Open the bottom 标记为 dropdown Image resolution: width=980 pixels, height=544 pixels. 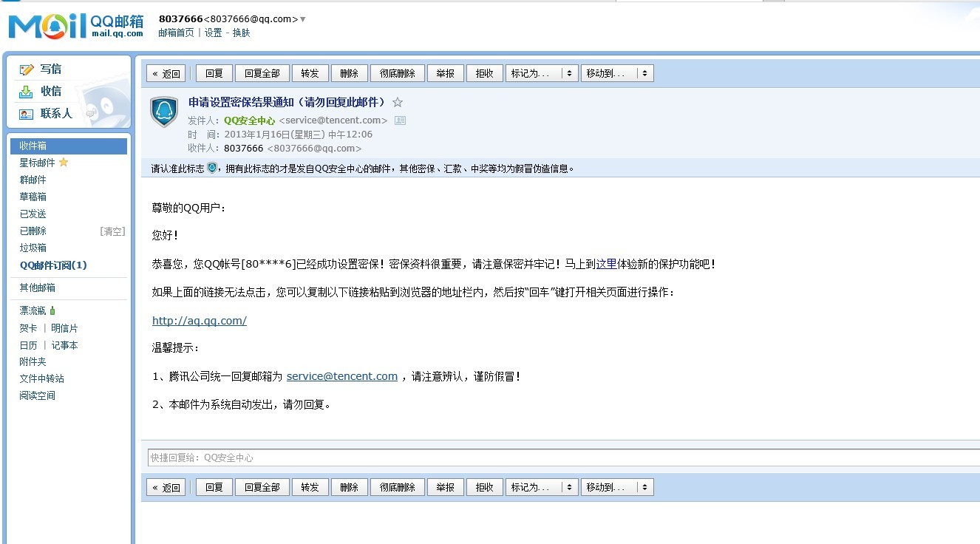point(542,487)
